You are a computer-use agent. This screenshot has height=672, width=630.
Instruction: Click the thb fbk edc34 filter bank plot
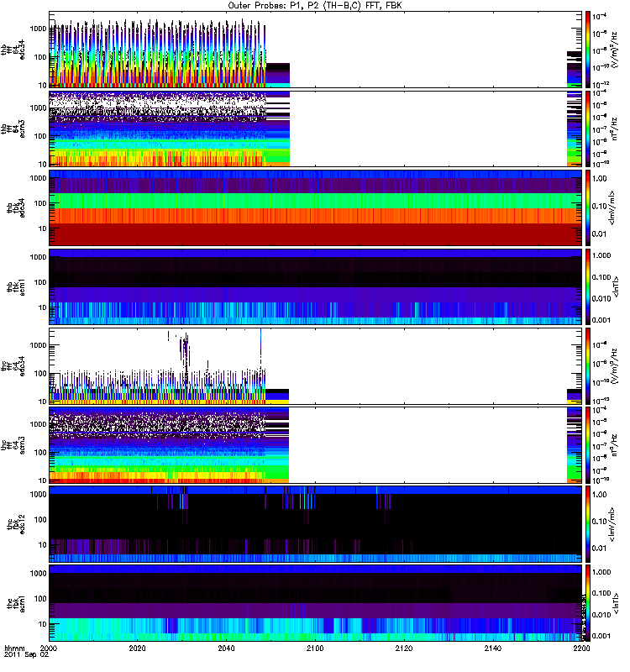(316, 207)
